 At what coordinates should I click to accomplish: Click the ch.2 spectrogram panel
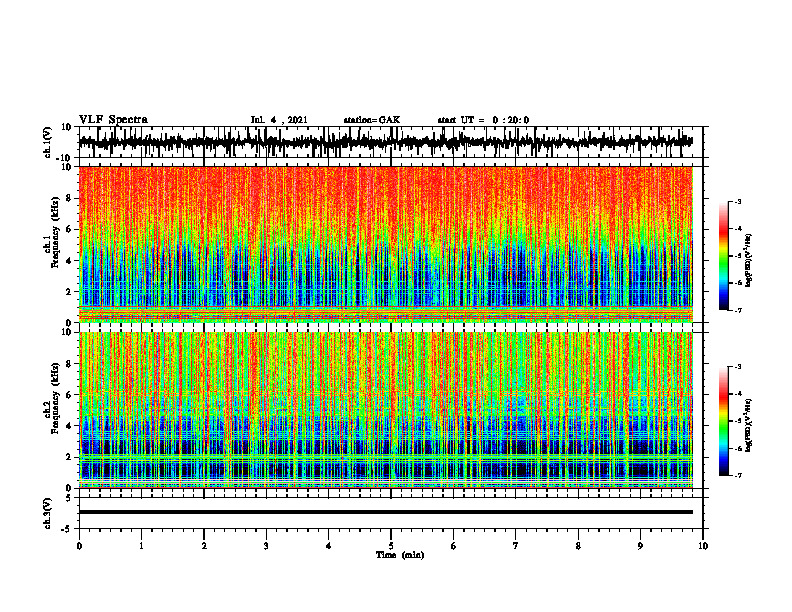[386, 410]
